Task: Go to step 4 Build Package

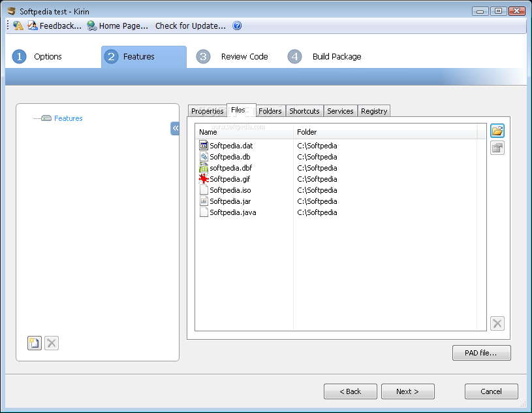Action: [324, 56]
